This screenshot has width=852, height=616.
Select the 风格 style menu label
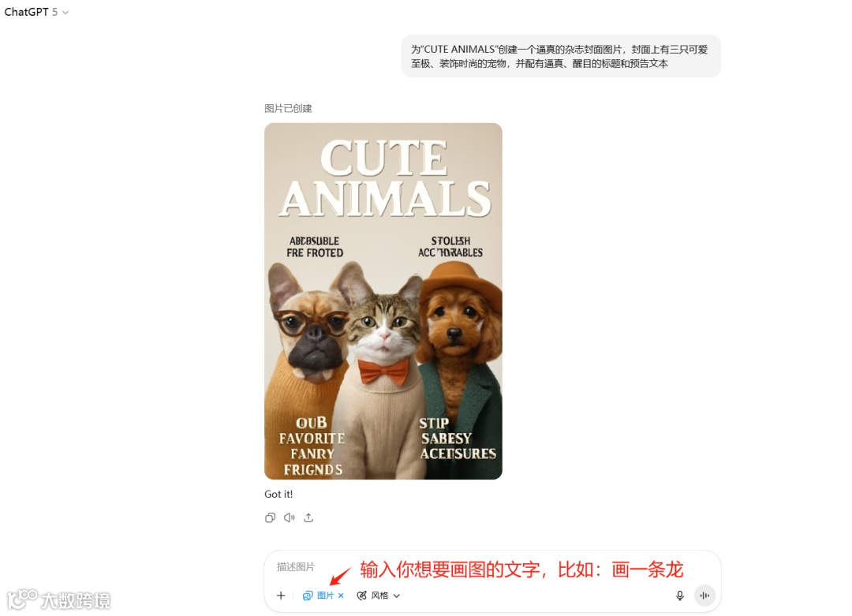pos(379,595)
